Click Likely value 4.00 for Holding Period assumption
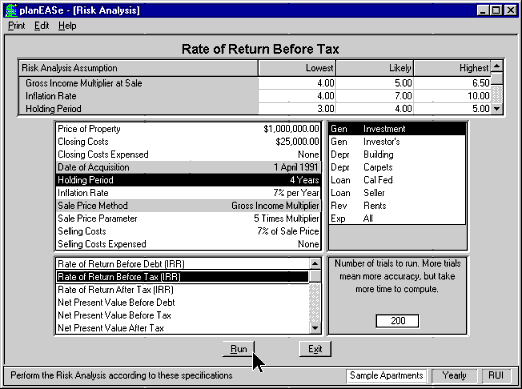The image size is (522, 389). pos(375,109)
